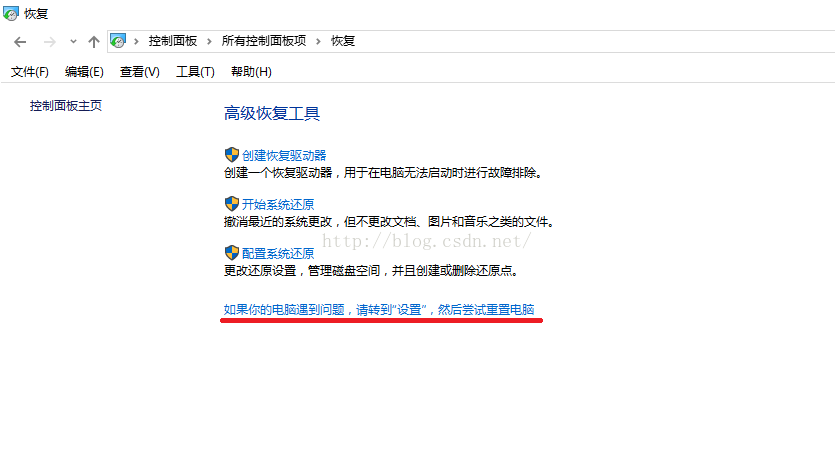Launch 开始系统还原 link
835x460 pixels.
pyautogui.click(x=278, y=204)
